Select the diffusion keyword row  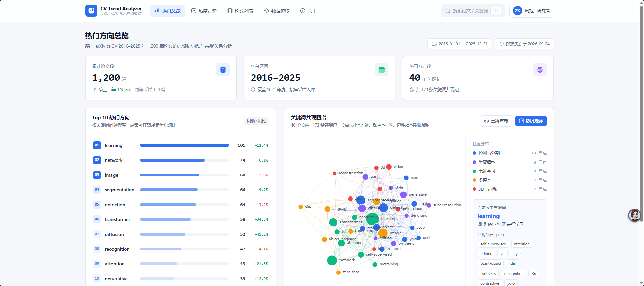click(x=181, y=234)
